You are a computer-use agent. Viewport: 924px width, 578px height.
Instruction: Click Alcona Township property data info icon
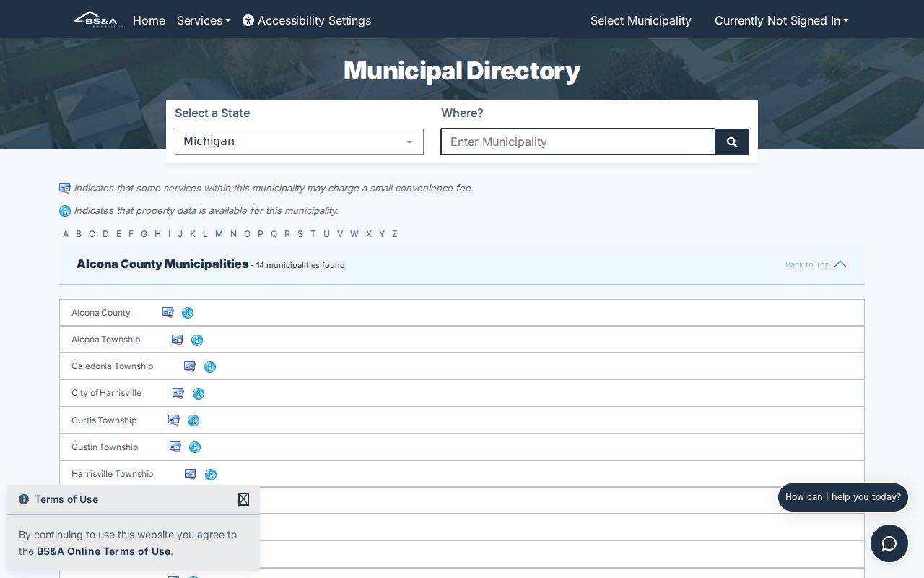[197, 340]
